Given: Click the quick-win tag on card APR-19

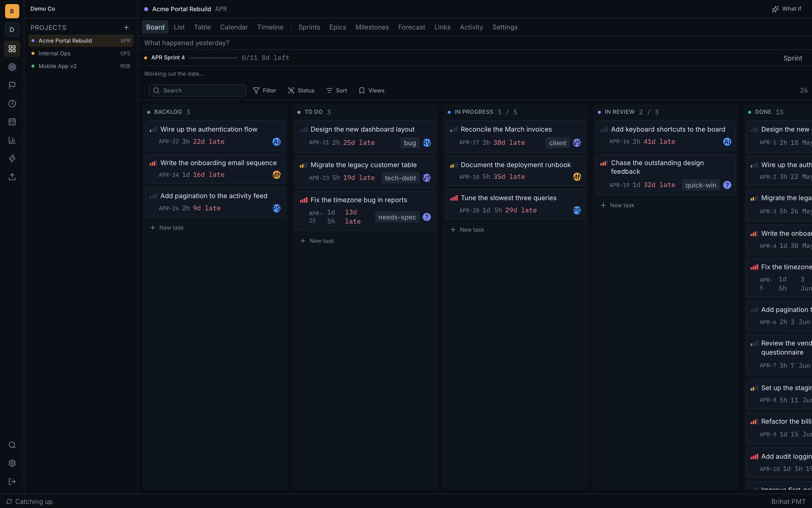Looking at the screenshot, I should point(701,185).
